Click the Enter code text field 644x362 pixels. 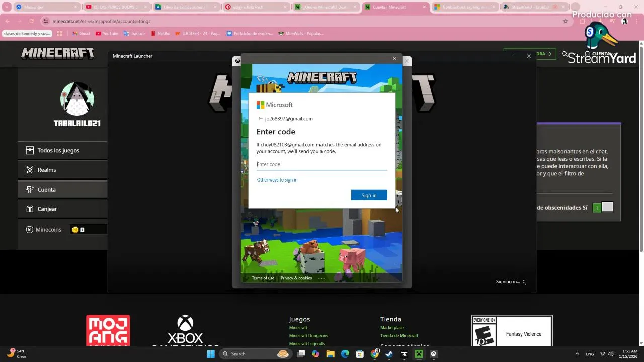tap(322, 164)
